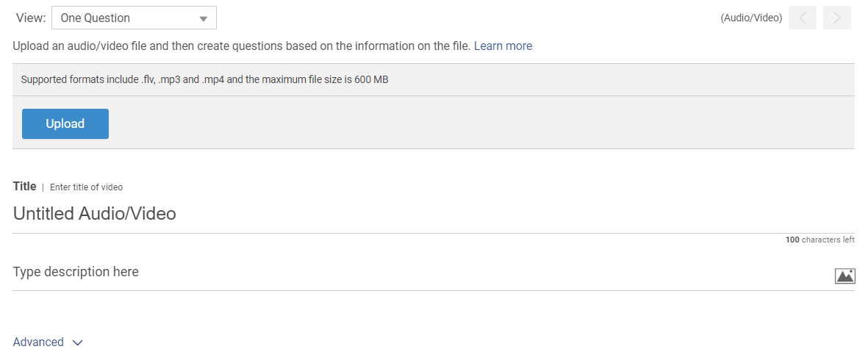The height and width of the screenshot is (363, 868).
Task: Click the "View:" label
Action: [x=31, y=18]
